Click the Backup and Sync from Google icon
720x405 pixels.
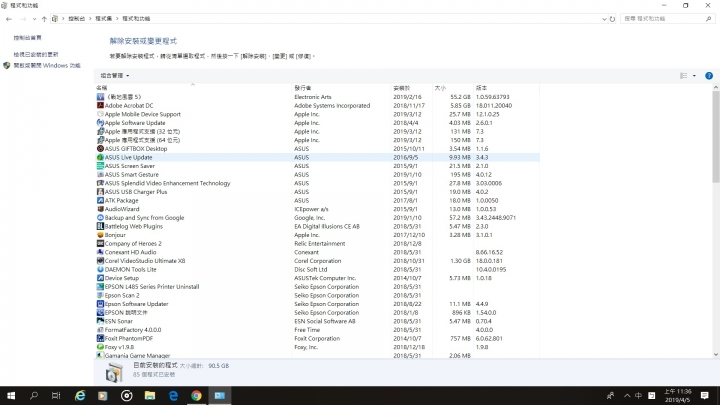click(100, 218)
